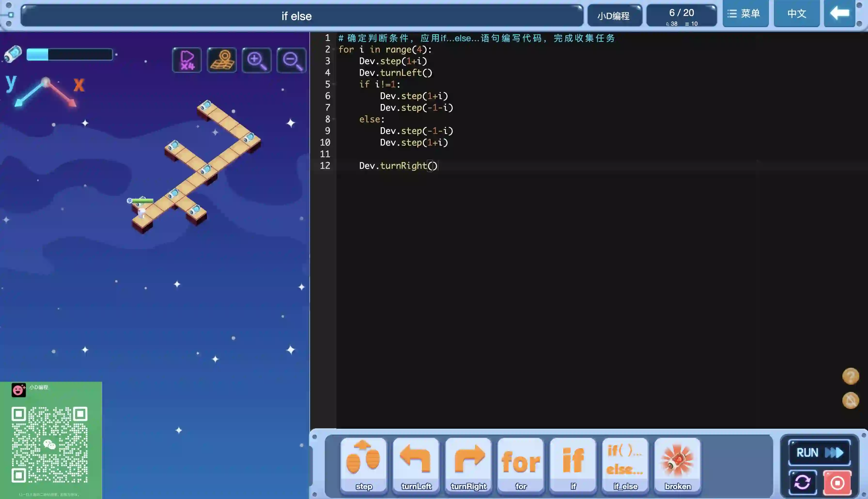Insert the if statement block
The height and width of the screenshot is (499, 868).
click(x=573, y=464)
